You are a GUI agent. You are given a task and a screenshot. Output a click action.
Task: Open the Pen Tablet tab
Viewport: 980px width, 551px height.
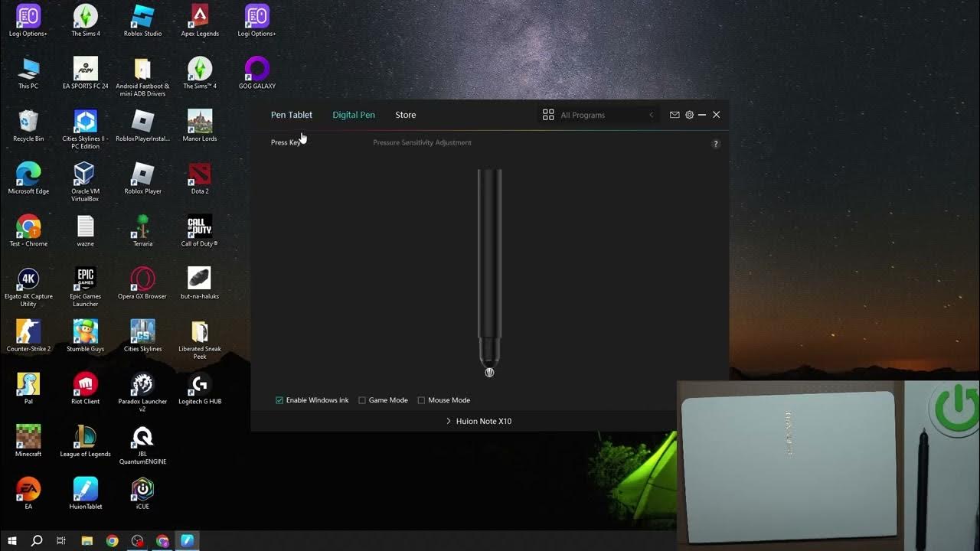292,115
